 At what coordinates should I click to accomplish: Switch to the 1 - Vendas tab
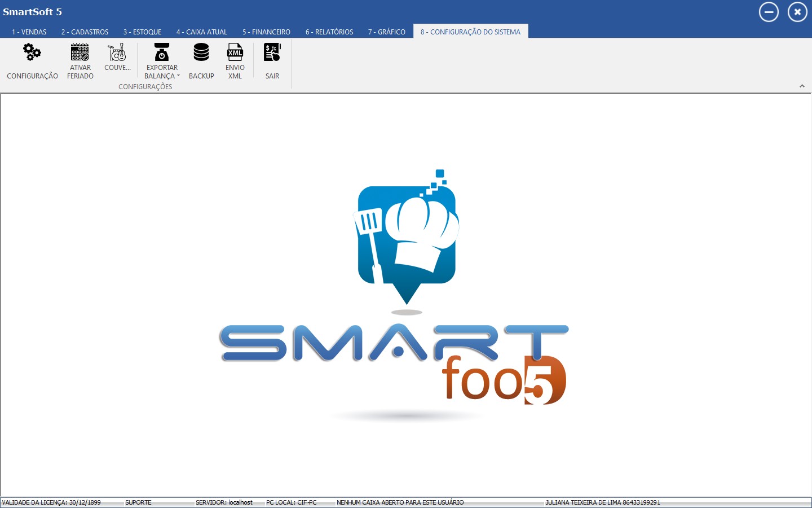[29, 32]
